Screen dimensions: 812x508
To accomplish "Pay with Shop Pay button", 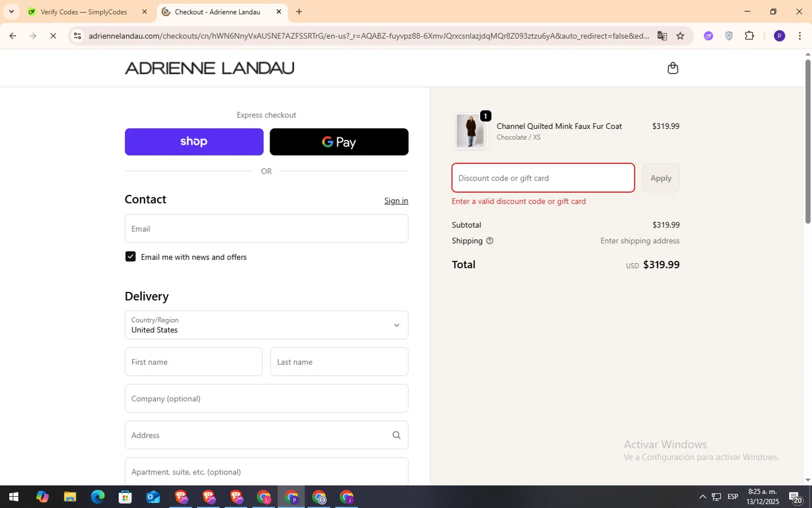I will (194, 142).
